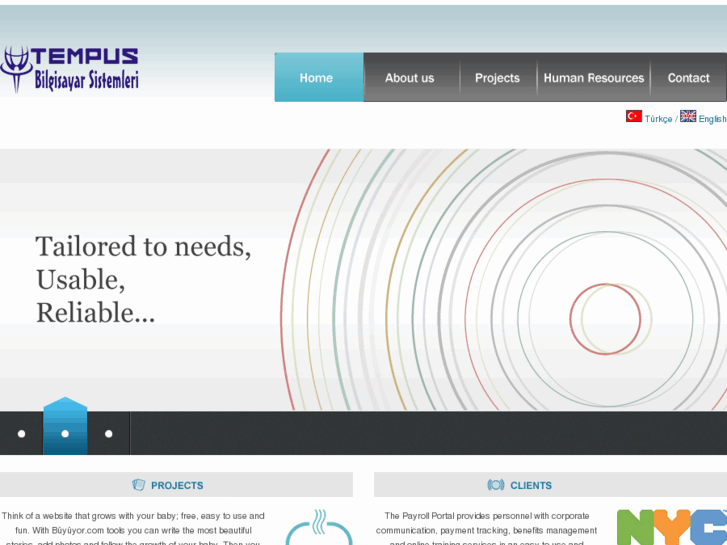Go to the About us page
This screenshot has height=545, width=727.
click(409, 78)
